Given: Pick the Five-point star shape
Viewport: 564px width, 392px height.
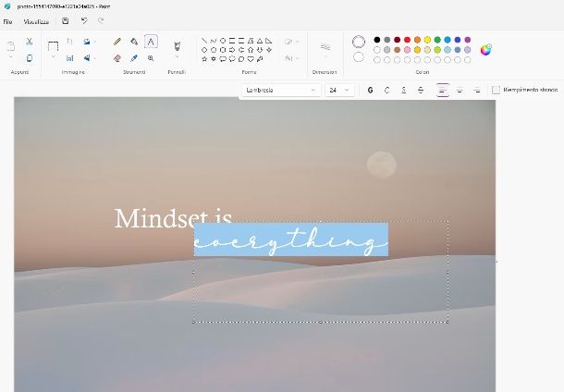Looking at the screenshot, I should click(x=204, y=58).
